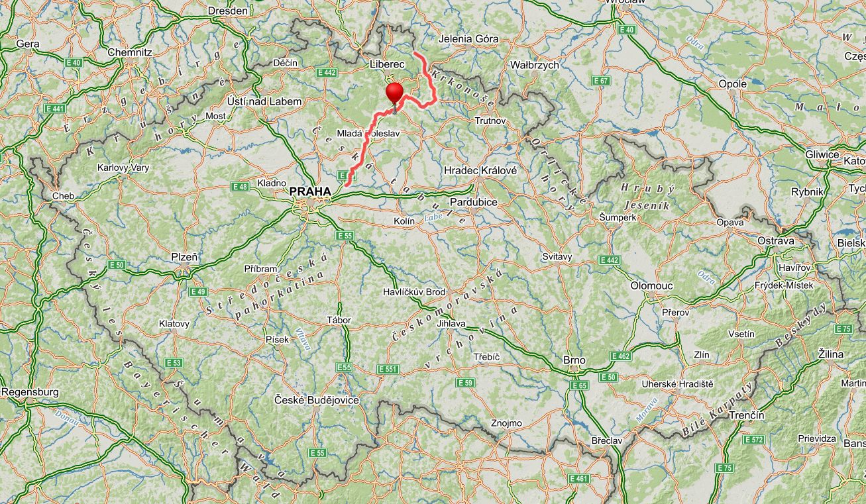Click the E 49 road shield near Plzeň
This screenshot has height=504, width=866.
pos(197,291)
